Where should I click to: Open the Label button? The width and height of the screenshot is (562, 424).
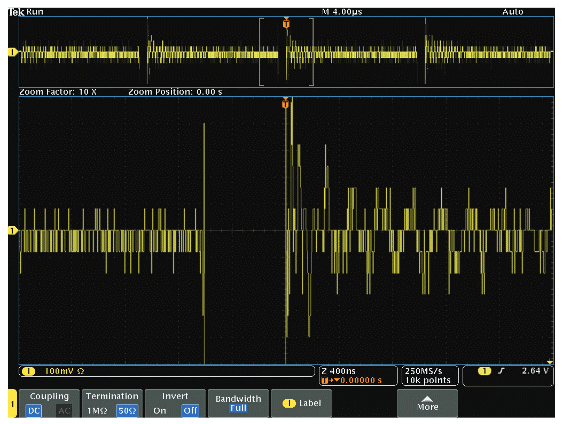301,403
